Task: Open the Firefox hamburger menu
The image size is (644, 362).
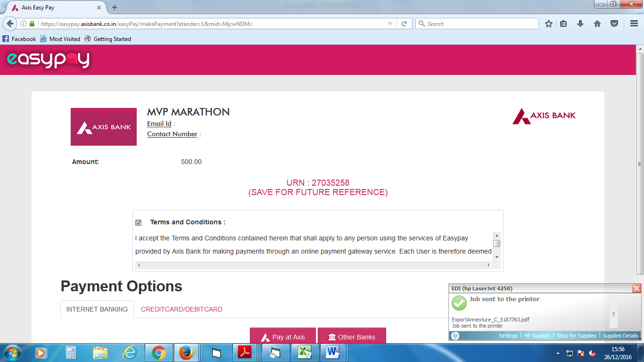Action: coord(634,24)
